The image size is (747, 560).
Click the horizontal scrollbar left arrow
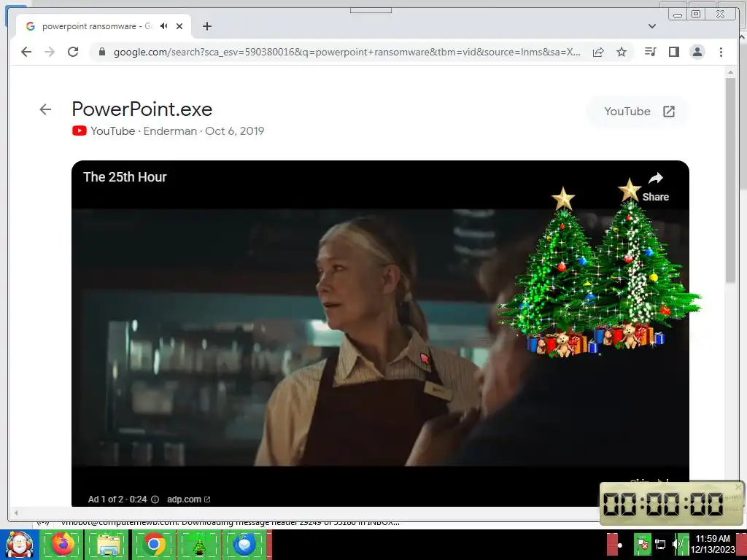click(x=16, y=513)
